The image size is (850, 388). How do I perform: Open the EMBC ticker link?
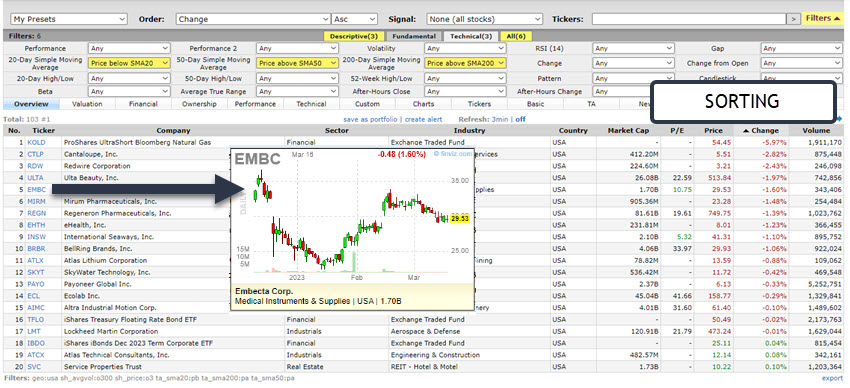click(36, 190)
